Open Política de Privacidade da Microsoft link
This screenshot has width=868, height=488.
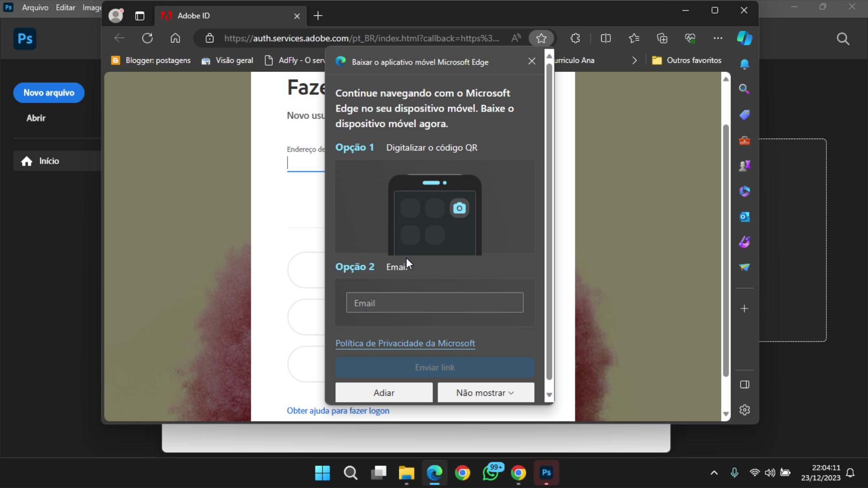[405, 343]
